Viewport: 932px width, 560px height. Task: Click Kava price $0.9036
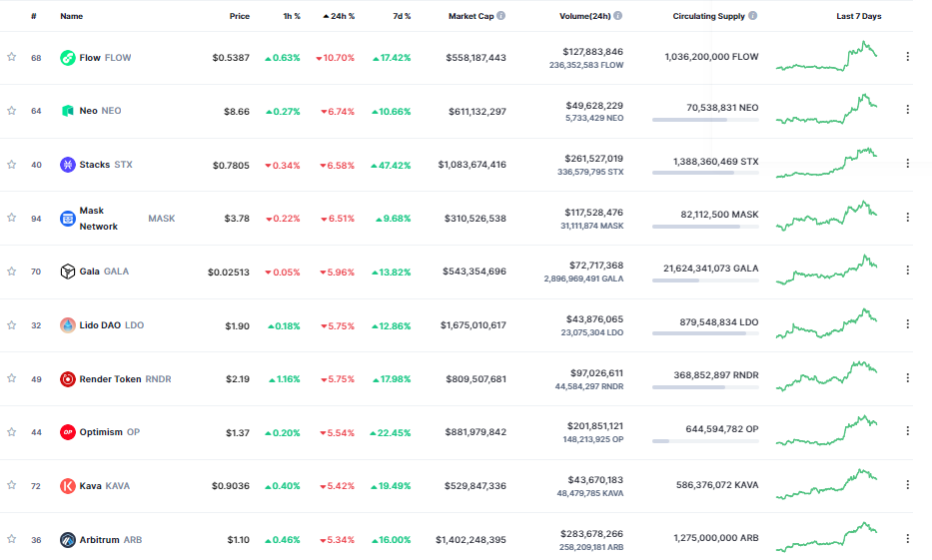[x=231, y=486]
